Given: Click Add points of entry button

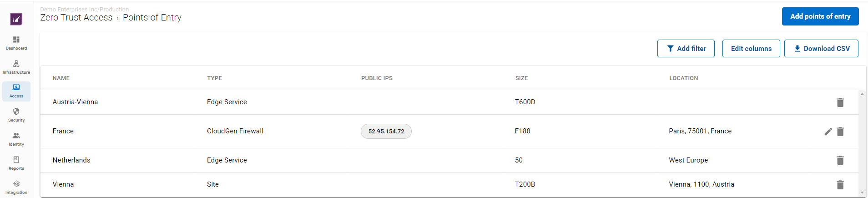Looking at the screenshot, I should click(820, 16).
